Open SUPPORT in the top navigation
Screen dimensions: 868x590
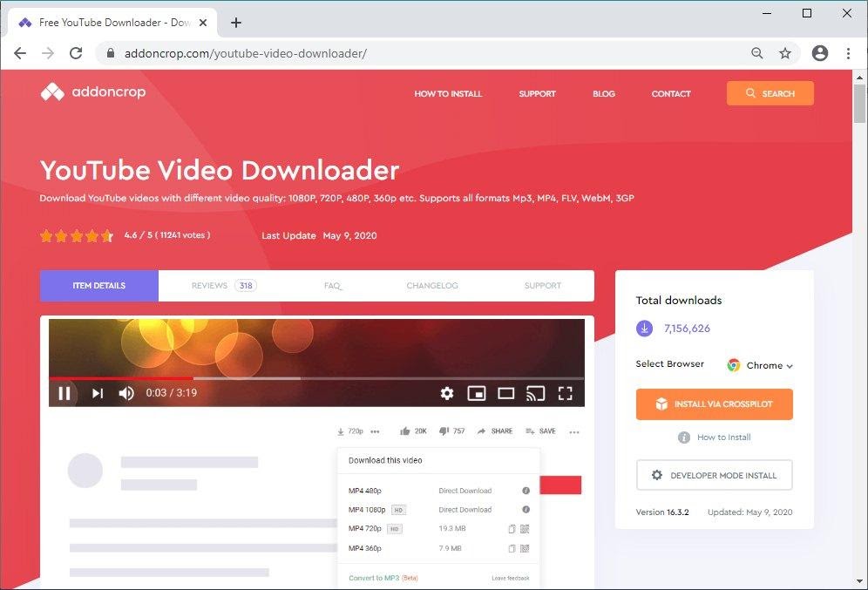tap(537, 93)
